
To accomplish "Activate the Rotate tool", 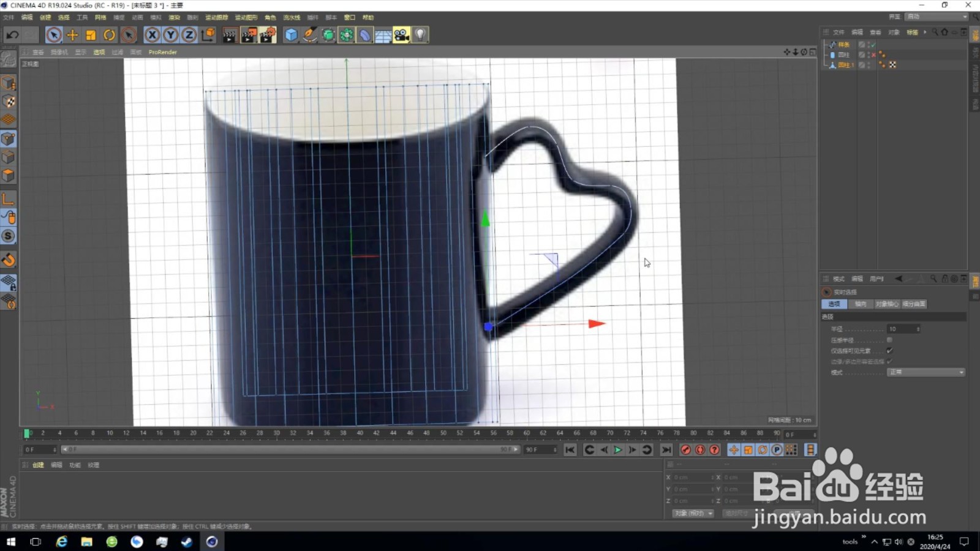I will (x=109, y=35).
